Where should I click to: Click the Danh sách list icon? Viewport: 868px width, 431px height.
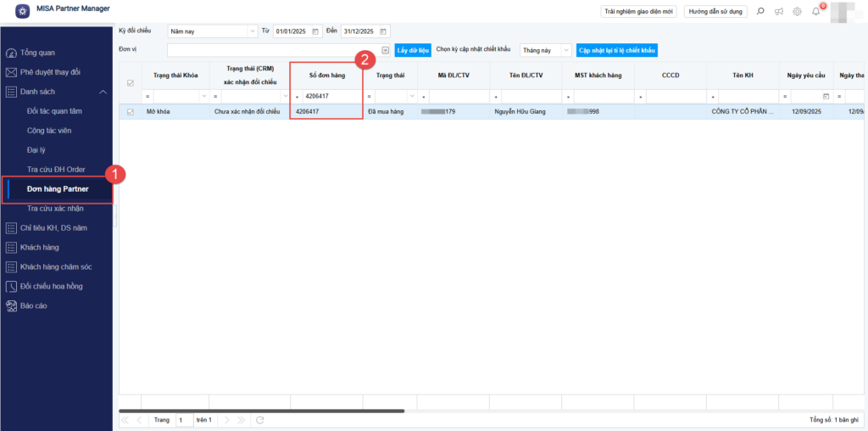tap(11, 92)
